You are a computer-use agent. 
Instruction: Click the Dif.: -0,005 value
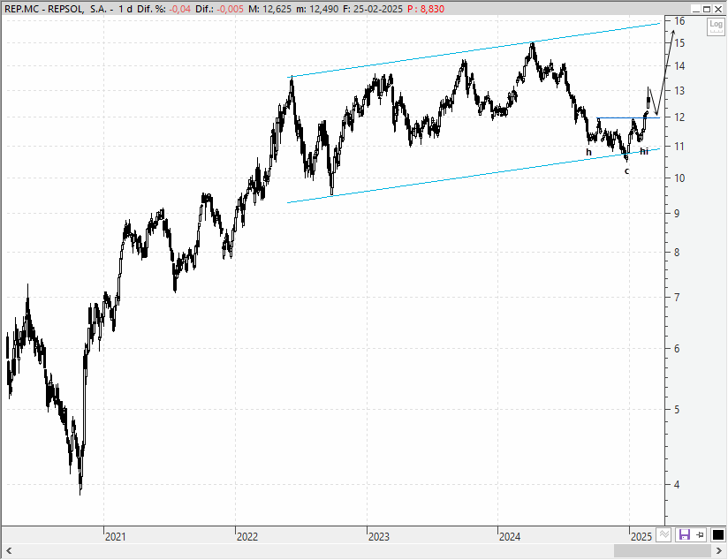[x=220, y=10]
